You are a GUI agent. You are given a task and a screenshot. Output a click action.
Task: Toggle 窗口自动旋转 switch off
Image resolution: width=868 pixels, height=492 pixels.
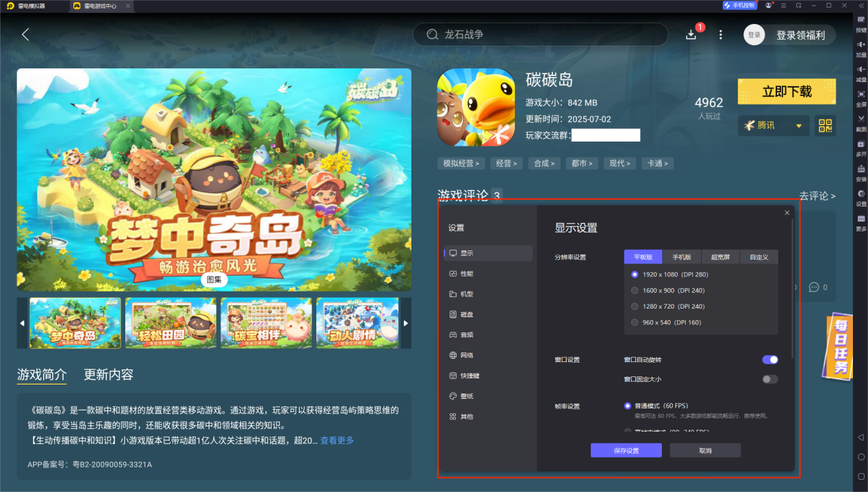point(770,360)
